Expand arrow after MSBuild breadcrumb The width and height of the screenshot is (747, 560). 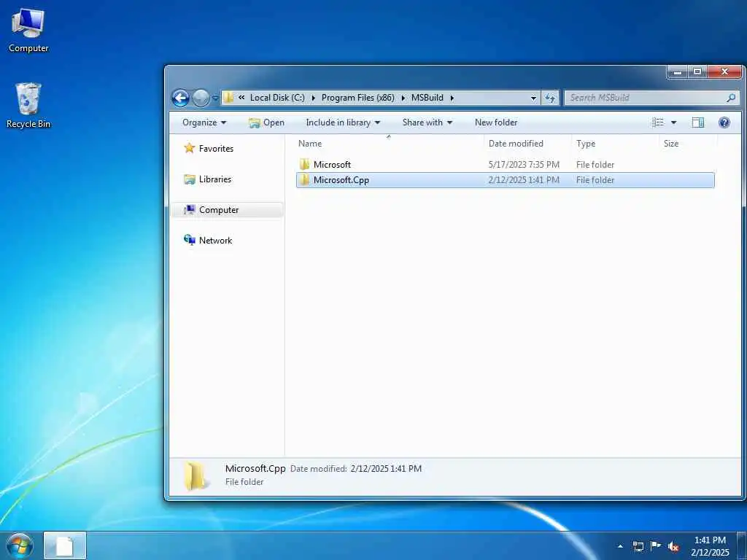(x=452, y=98)
